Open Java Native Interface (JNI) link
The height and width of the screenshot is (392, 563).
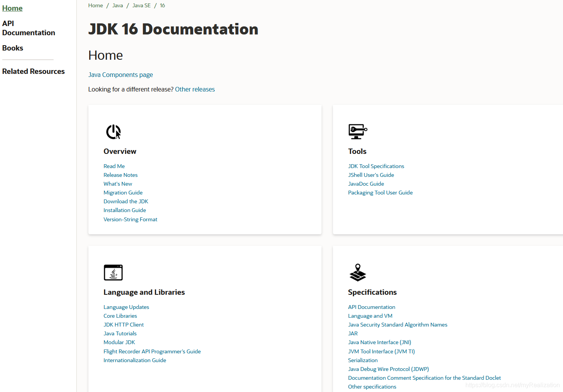pyautogui.click(x=380, y=342)
